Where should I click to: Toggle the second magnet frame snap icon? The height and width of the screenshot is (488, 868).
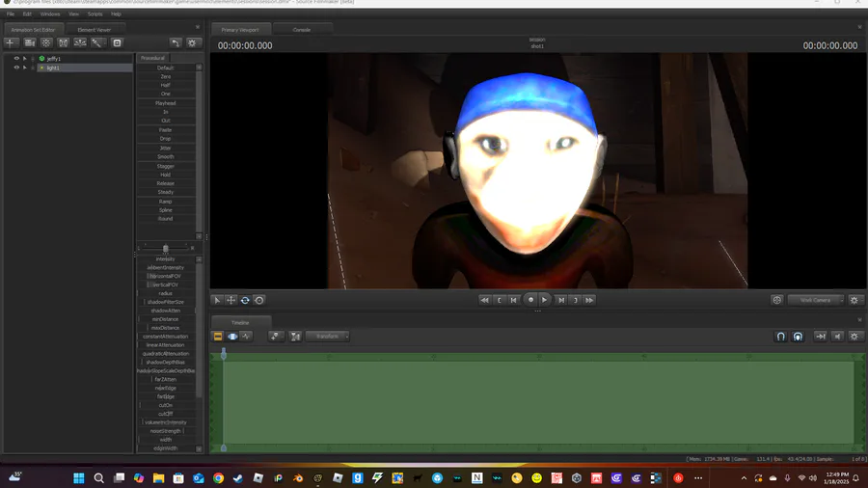coord(798,337)
